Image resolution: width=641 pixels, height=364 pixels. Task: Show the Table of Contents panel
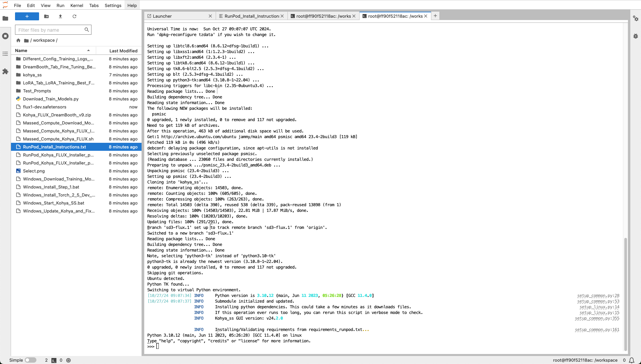click(x=5, y=54)
